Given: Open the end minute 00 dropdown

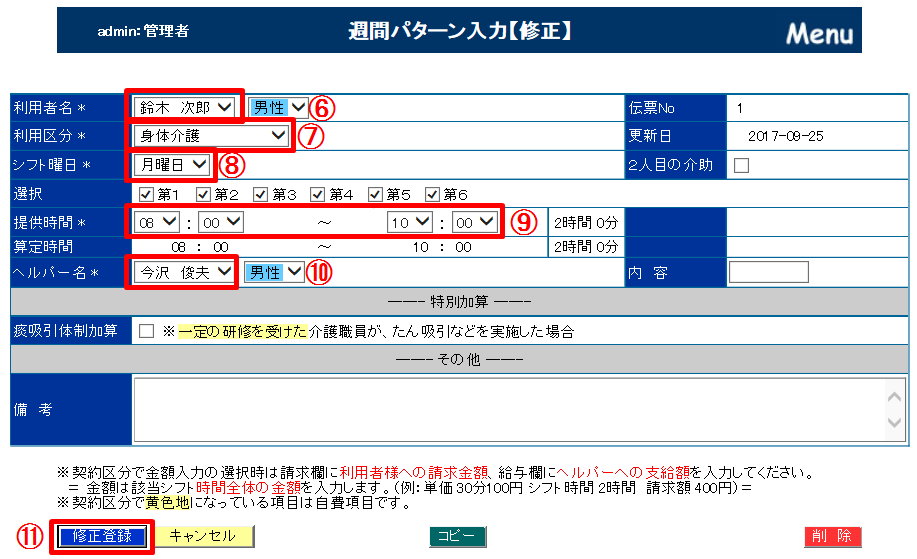Looking at the screenshot, I should point(474,222).
